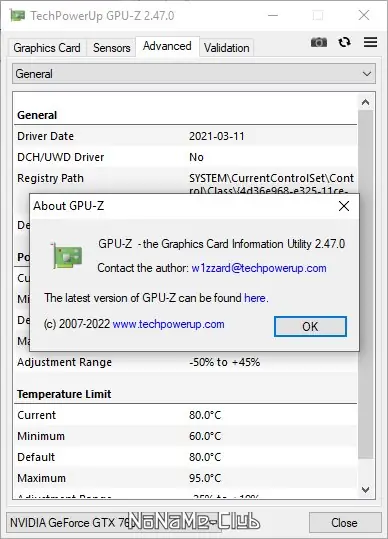The height and width of the screenshot is (539, 388).
Task: Click the Maximum label under Temperature Limit
Action: tap(41, 478)
